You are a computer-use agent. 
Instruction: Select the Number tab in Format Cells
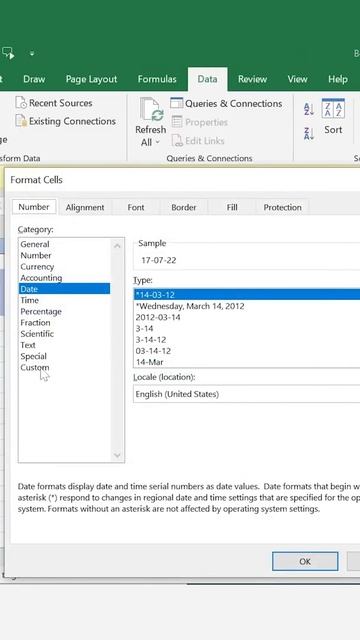click(x=34, y=207)
